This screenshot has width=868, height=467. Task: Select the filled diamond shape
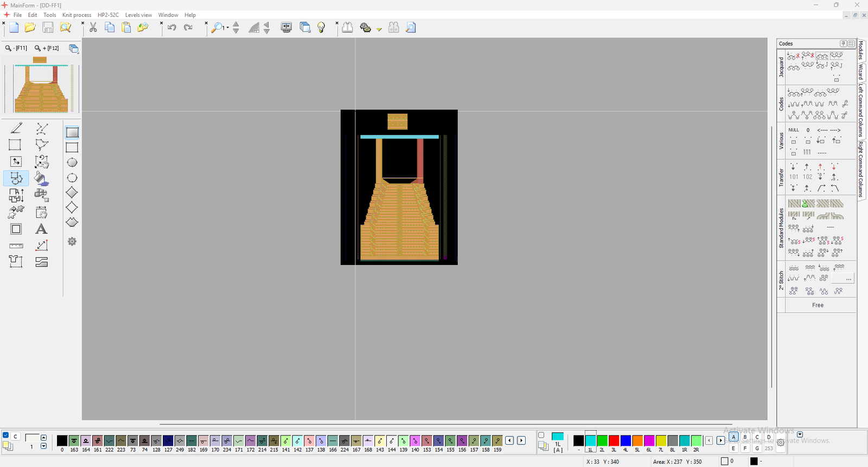click(72, 193)
